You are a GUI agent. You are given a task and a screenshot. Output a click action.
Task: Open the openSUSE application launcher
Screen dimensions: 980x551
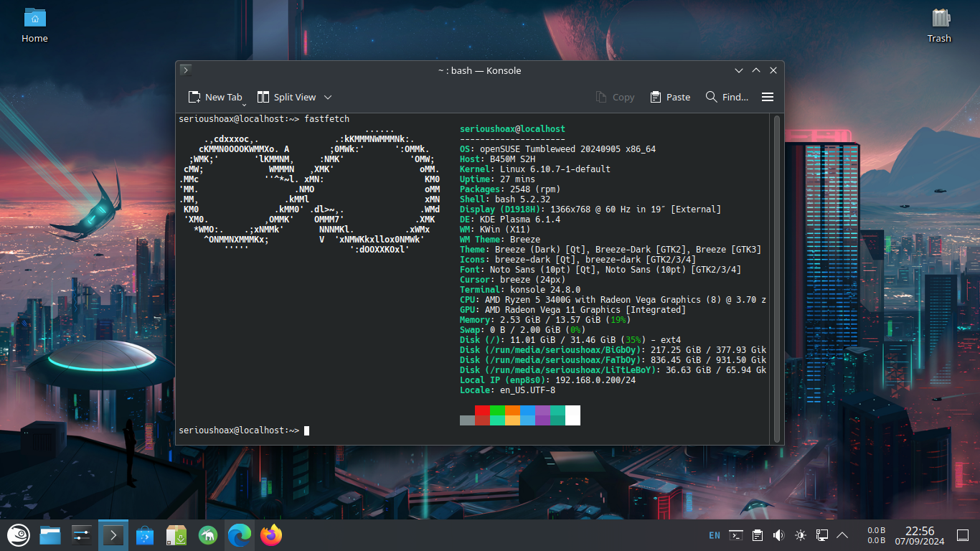click(x=18, y=534)
